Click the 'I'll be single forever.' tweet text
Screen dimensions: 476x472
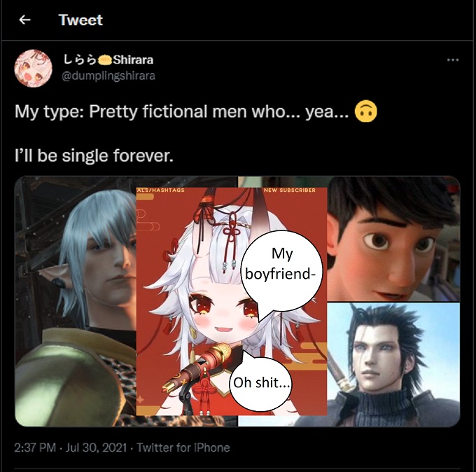(x=94, y=155)
